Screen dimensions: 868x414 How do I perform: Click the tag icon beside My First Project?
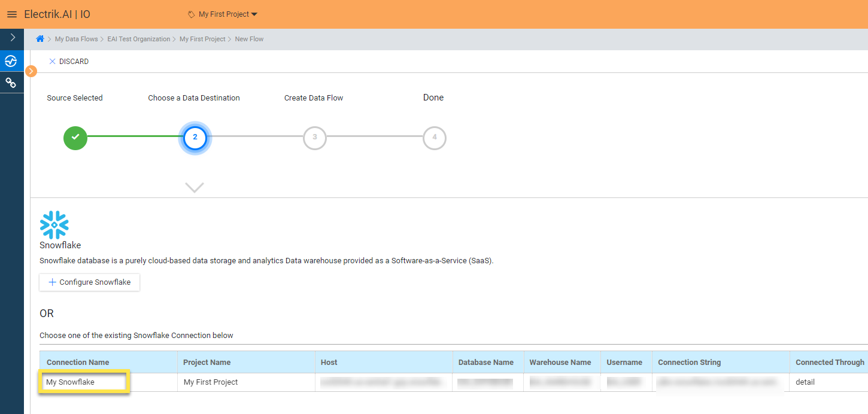point(192,14)
